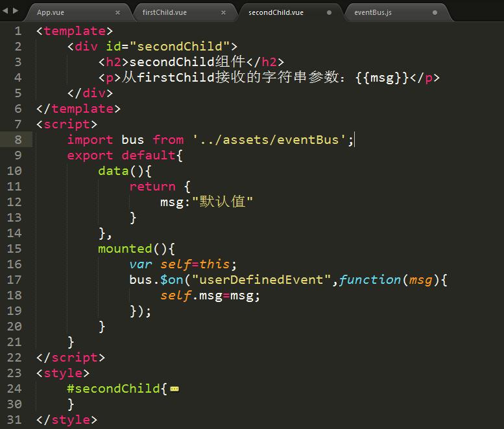Click the opening '<template>' tag on line 1

click(75, 31)
